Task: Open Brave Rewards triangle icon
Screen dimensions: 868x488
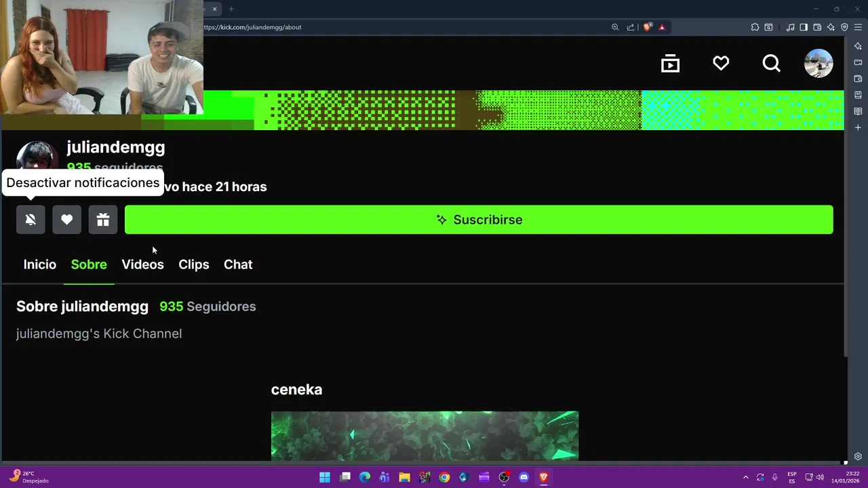Action: coord(662,27)
